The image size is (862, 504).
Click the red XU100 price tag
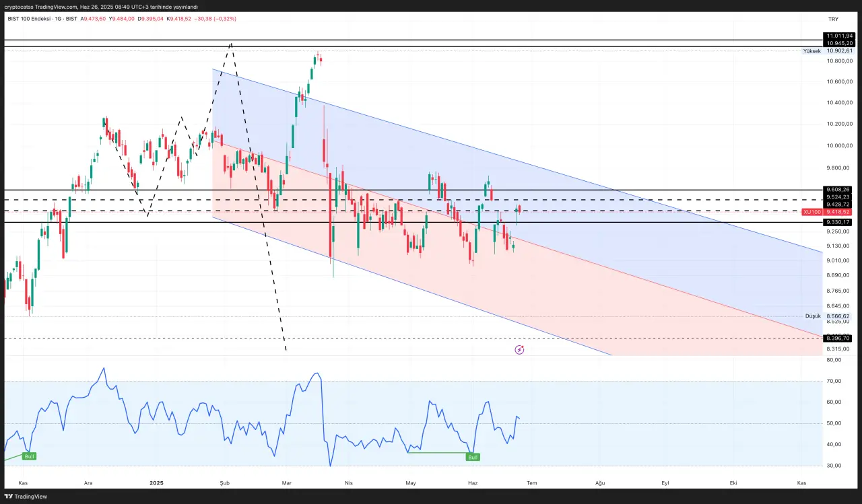pyautogui.click(x=827, y=212)
